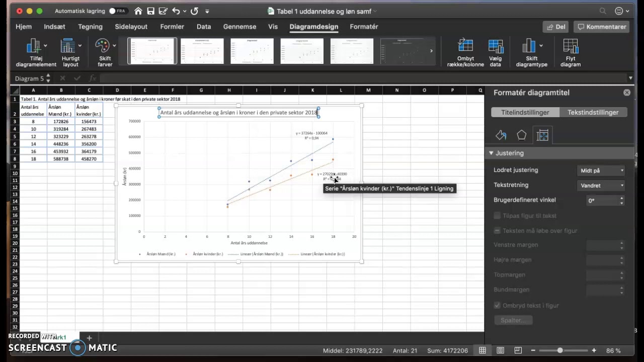Viewport: 644px width, 362px height.
Task: Select Fill & Line paint bucket icon
Action: [x=501, y=135]
